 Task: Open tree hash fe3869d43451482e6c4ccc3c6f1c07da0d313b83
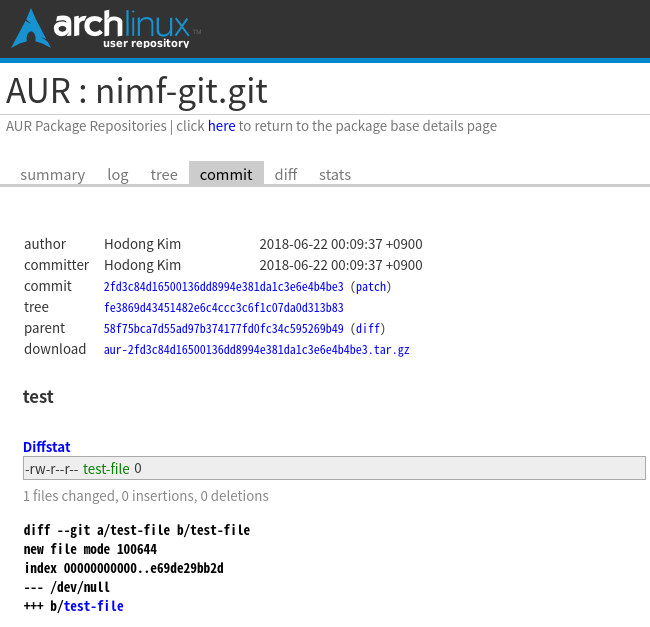click(223, 308)
